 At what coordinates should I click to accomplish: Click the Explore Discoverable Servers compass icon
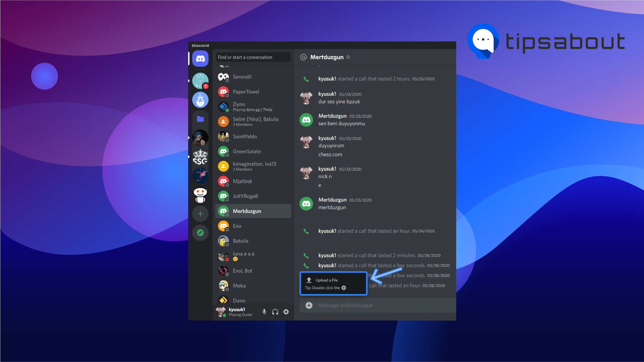click(x=200, y=232)
